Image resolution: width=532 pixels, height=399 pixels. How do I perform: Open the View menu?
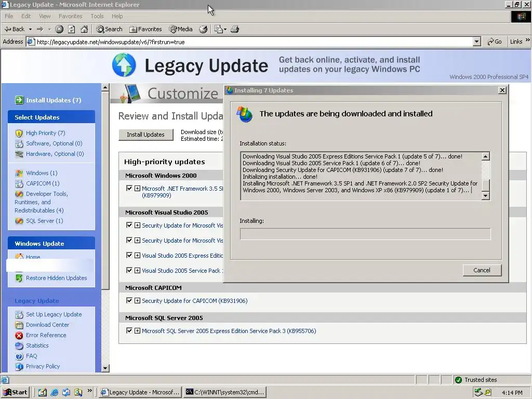click(x=45, y=16)
